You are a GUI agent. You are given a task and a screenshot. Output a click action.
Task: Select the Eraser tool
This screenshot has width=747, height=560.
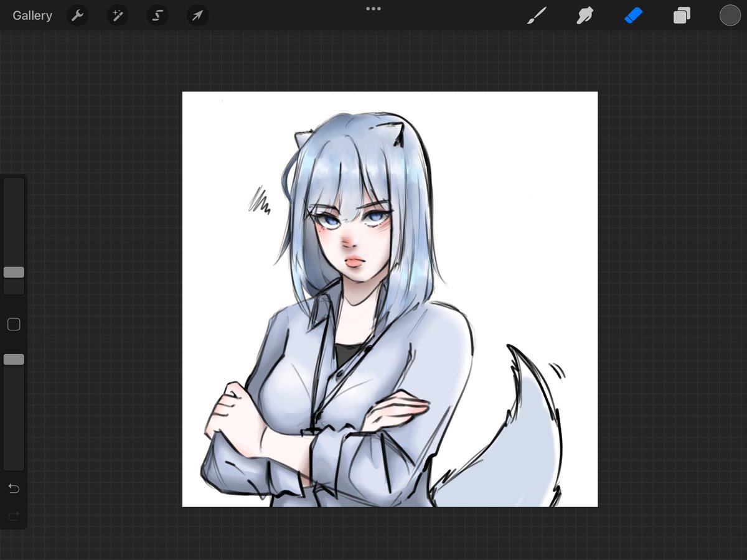coord(633,16)
